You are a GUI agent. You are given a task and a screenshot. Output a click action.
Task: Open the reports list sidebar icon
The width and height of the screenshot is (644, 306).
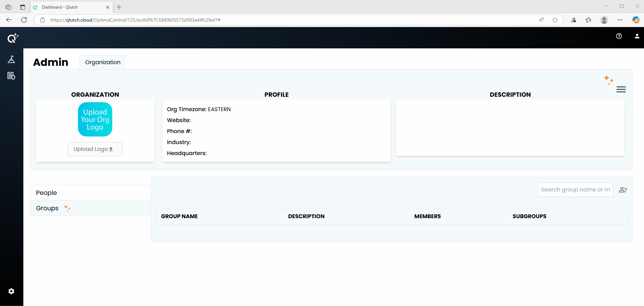click(11, 76)
